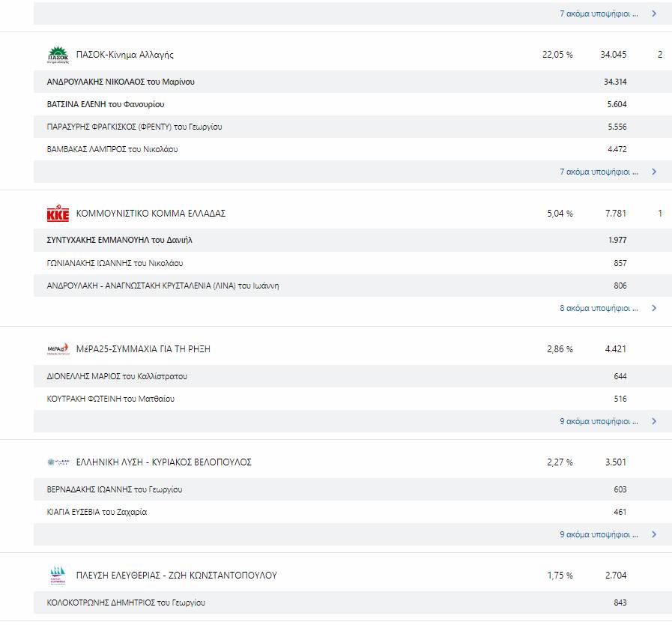Click the chevron arrow in the KKE section
672x625 pixels.
click(654, 308)
